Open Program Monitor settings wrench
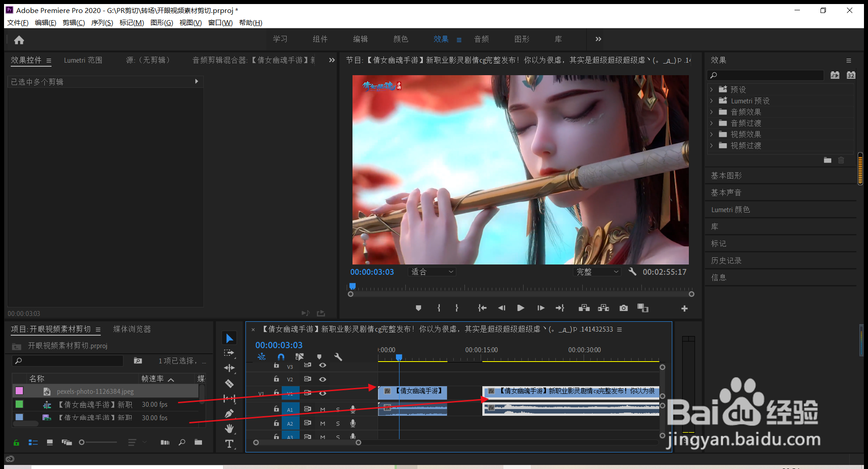Image resolution: width=868 pixels, height=469 pixels. [x=632, y=272]
